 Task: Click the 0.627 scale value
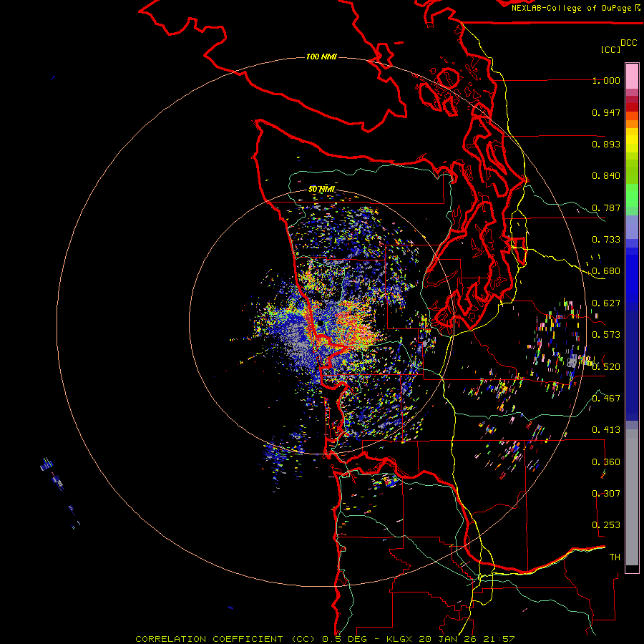tap(606, 303)
